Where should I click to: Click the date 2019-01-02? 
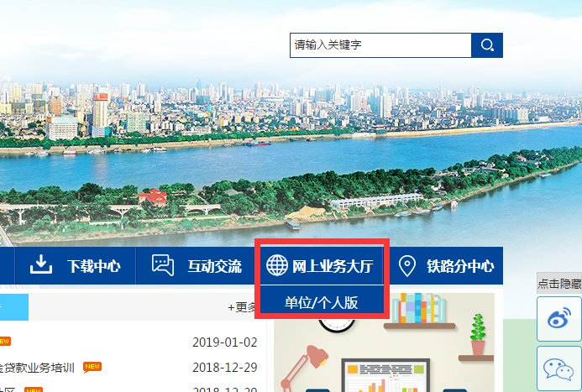tap(225, 342)
